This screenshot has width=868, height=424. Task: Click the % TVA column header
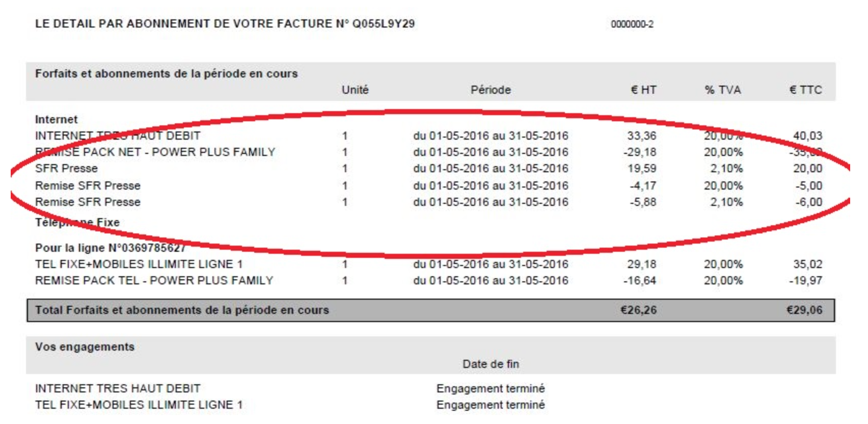(x=722, y=90)
